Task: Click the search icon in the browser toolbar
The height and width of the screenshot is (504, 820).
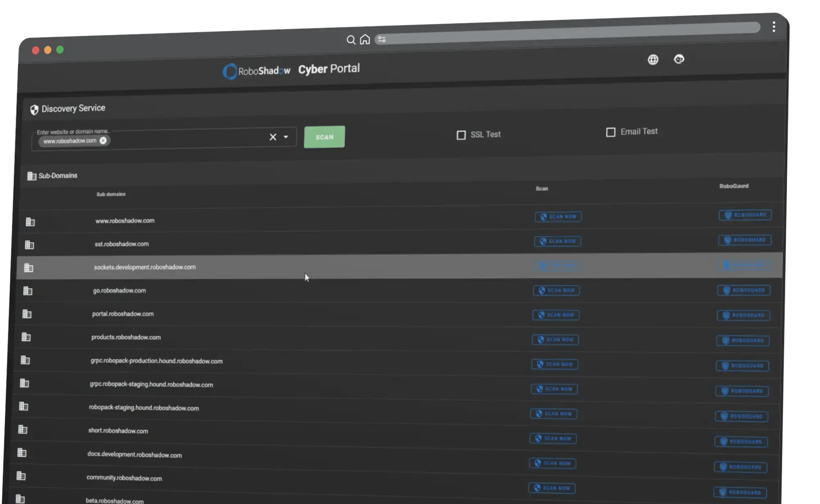Action: point(351,40)
